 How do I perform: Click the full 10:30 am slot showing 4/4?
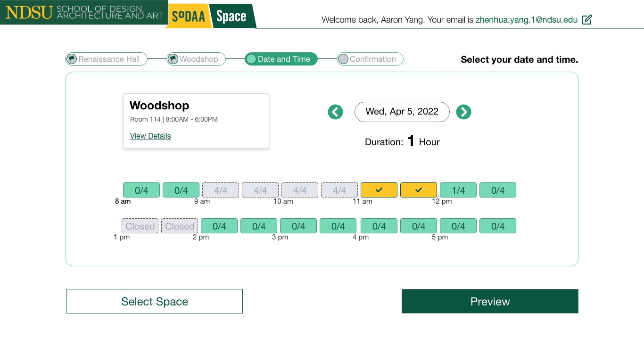[x=339, y=190]
